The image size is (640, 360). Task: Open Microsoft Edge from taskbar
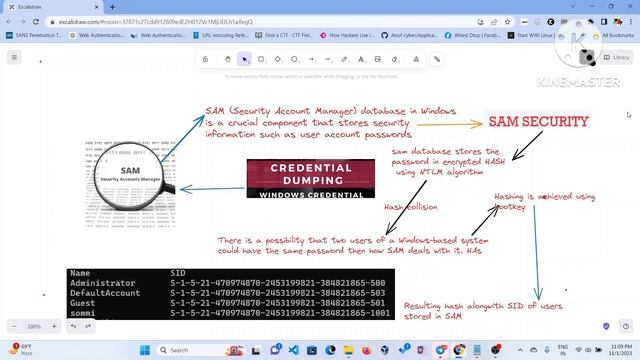330,350
